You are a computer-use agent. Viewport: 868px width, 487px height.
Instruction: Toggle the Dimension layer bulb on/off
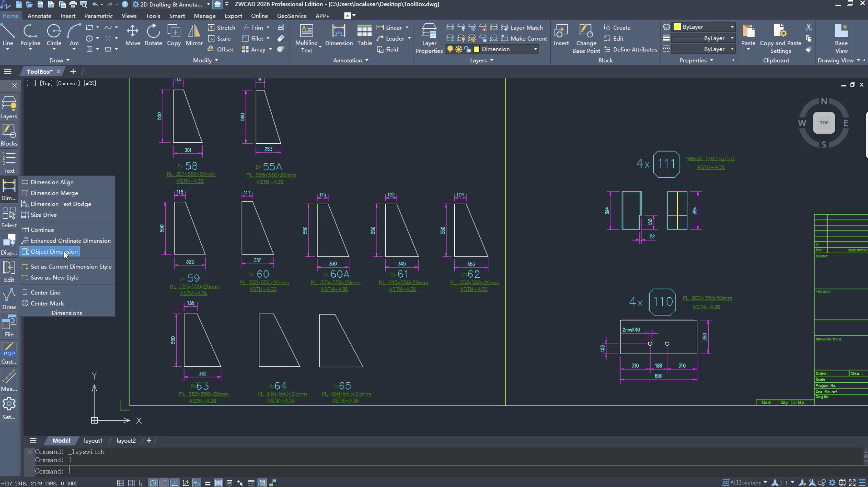[x=450, y=49]
